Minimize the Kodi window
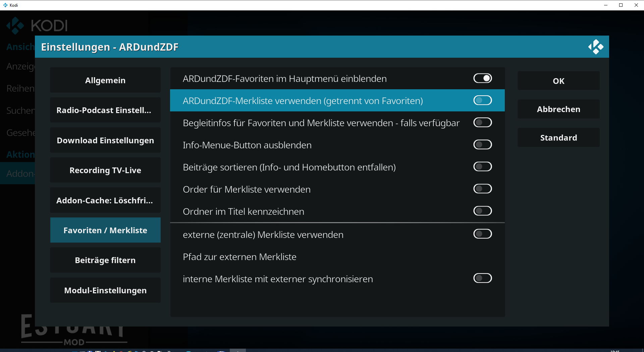 pos(606,5)
